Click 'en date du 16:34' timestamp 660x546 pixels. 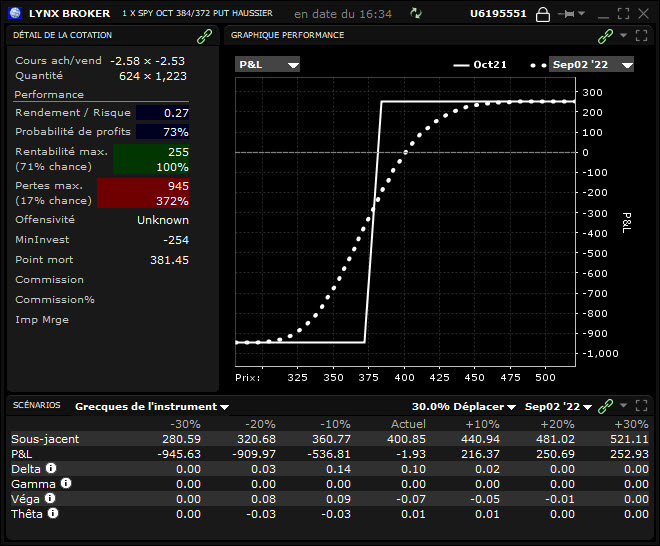point(343,14)
